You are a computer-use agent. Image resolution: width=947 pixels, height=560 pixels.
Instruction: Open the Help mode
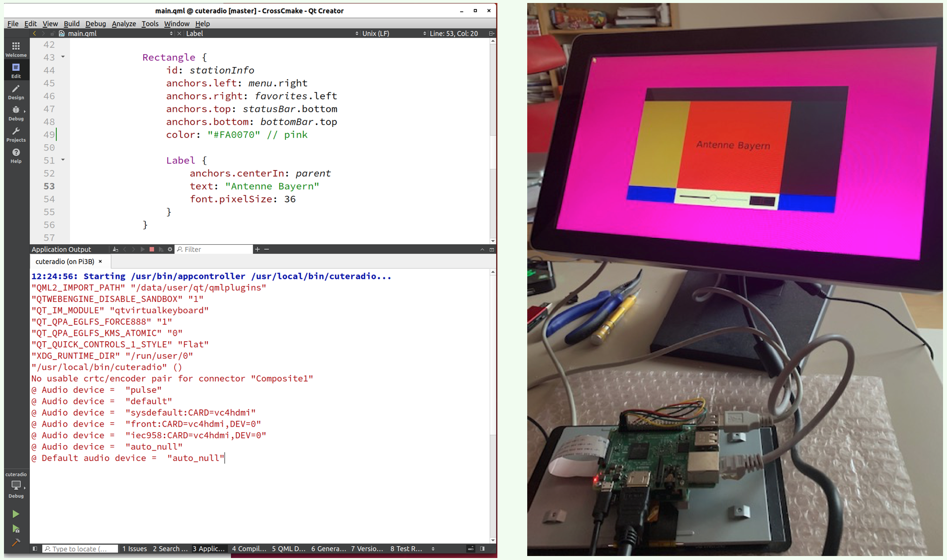pos(16,155)
